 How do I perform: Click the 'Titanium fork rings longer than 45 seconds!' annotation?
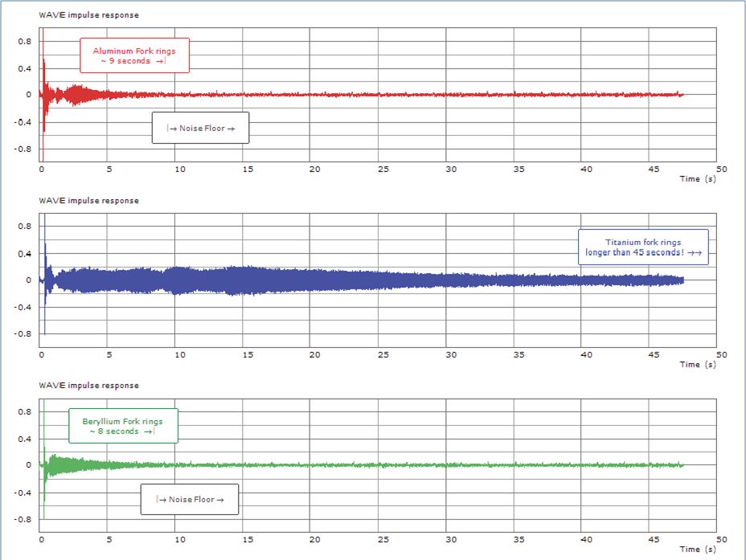[x=643, y=247]
